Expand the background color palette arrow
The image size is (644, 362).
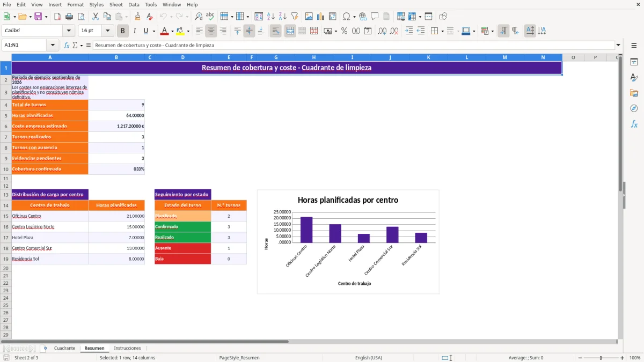188,31
